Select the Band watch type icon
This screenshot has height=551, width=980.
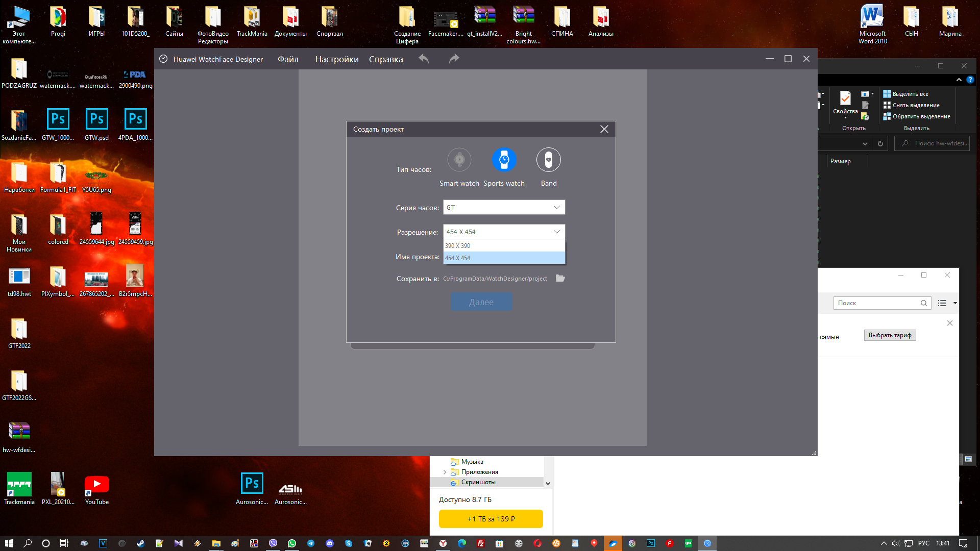pos(549,160)
